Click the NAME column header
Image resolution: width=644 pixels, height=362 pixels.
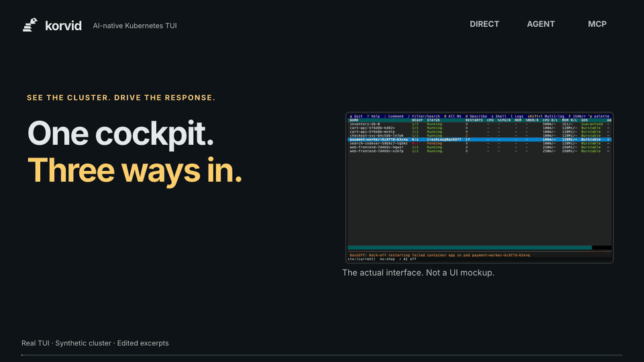354,120
